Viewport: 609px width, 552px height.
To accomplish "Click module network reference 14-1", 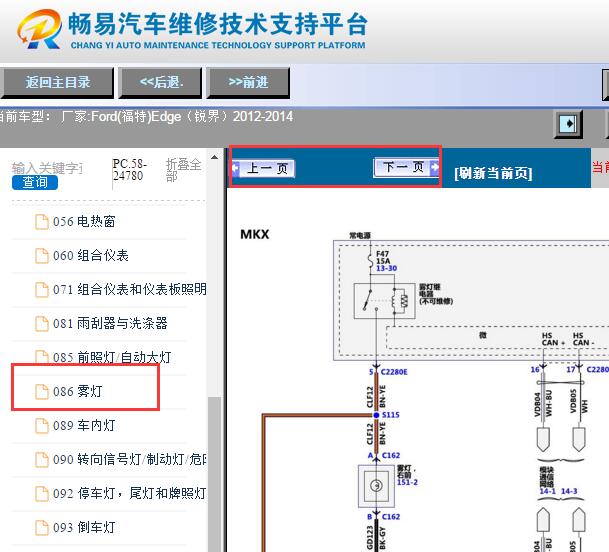I will point(547,491).
